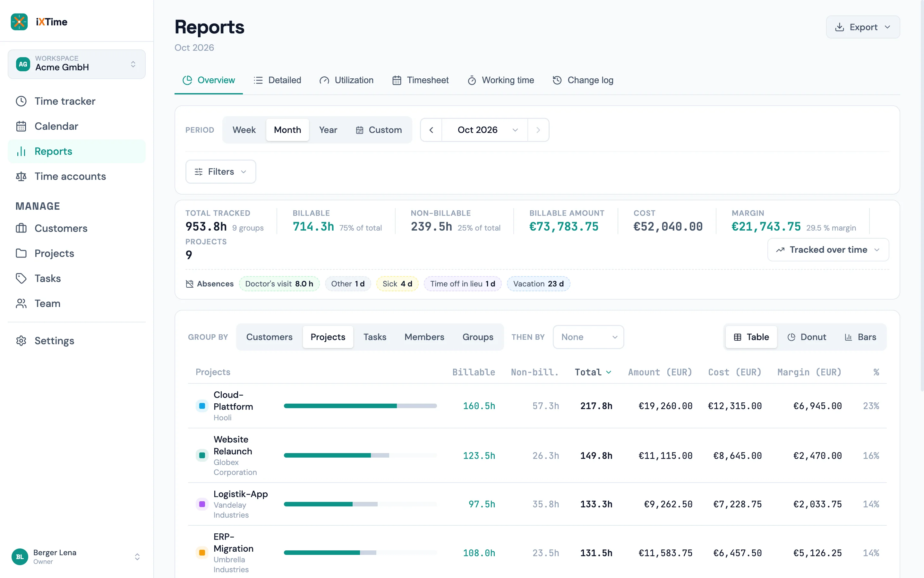Screen dimensions: 924x578
Task: Open Time accounts scale icon
Action: (x=21, y=176)
